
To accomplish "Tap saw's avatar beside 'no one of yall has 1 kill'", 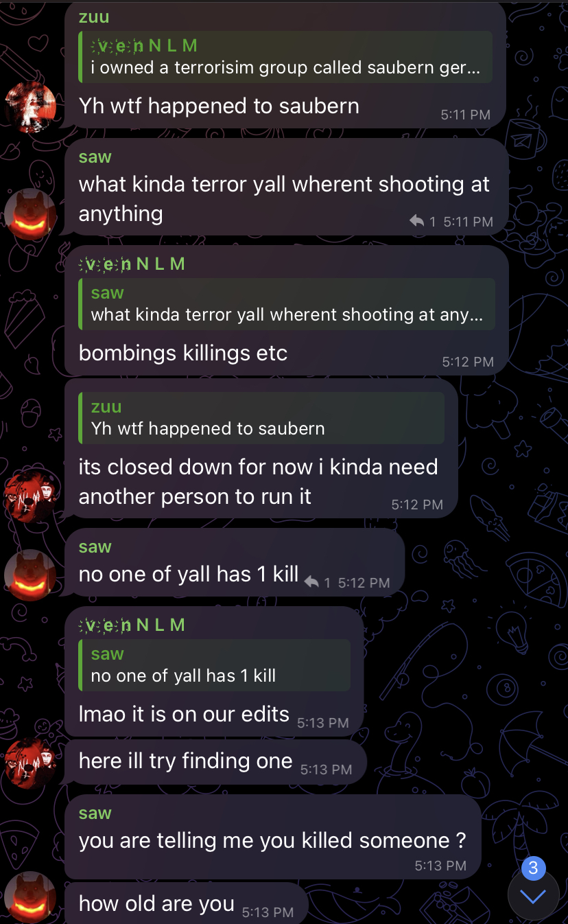I will (30, 575).
